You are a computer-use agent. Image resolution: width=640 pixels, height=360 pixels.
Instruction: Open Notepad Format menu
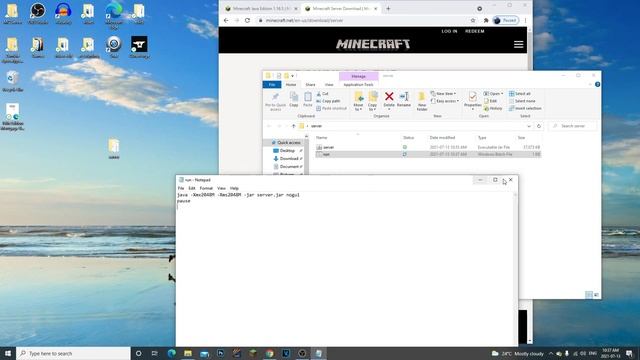[206, 188]
